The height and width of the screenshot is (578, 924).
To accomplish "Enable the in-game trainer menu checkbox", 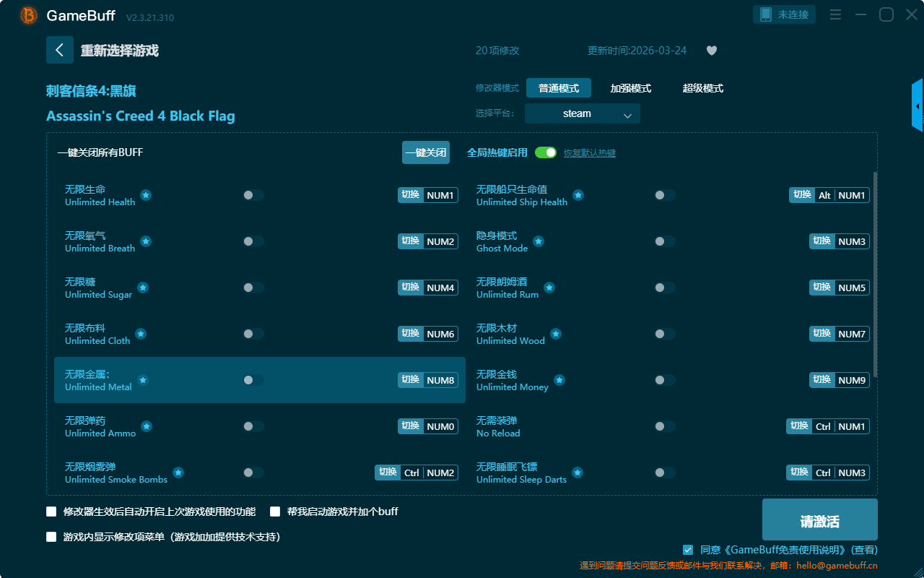I will (51, 537).
